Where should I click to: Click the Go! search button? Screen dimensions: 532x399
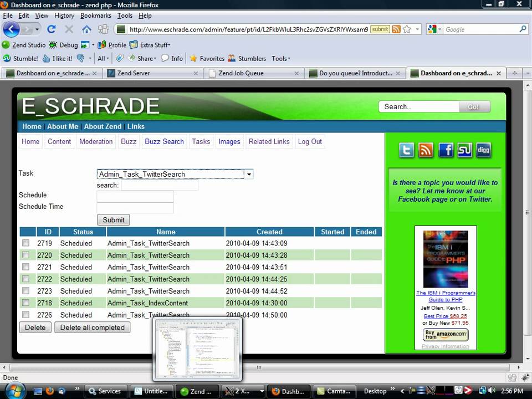(474, 107)
